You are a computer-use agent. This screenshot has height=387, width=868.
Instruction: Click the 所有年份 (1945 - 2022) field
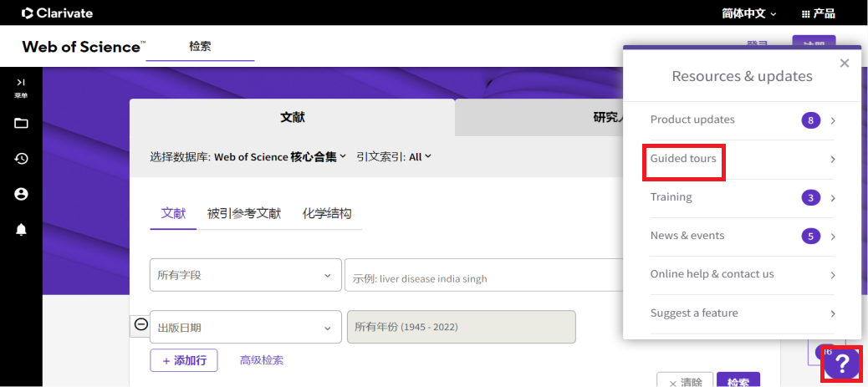click(461, 327)
